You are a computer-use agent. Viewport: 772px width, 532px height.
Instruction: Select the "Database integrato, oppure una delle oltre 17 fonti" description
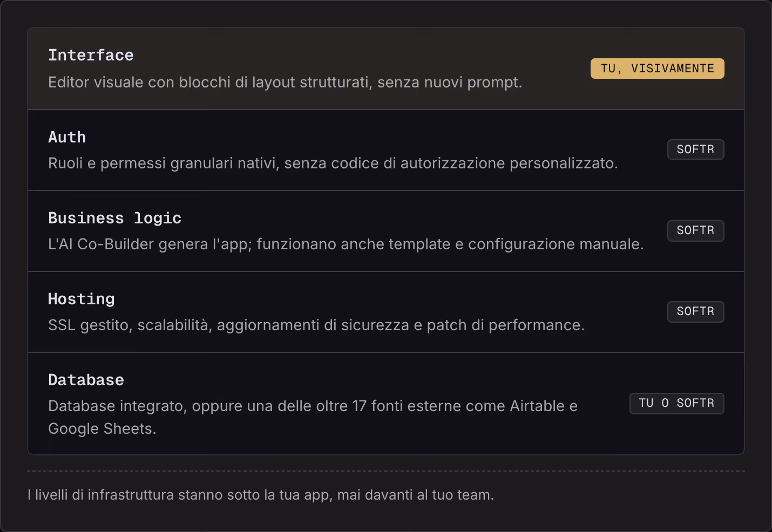[x=313, y=417]
